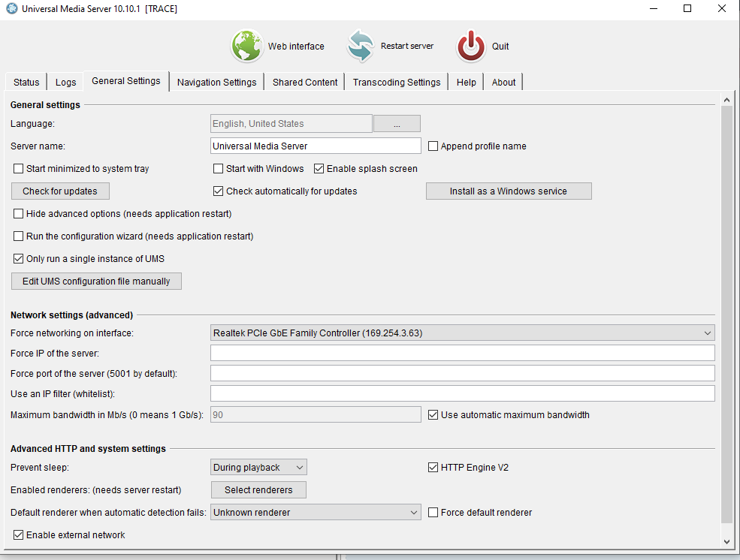Click the Select renderers button
740x560 pixels.
point(258,489)
